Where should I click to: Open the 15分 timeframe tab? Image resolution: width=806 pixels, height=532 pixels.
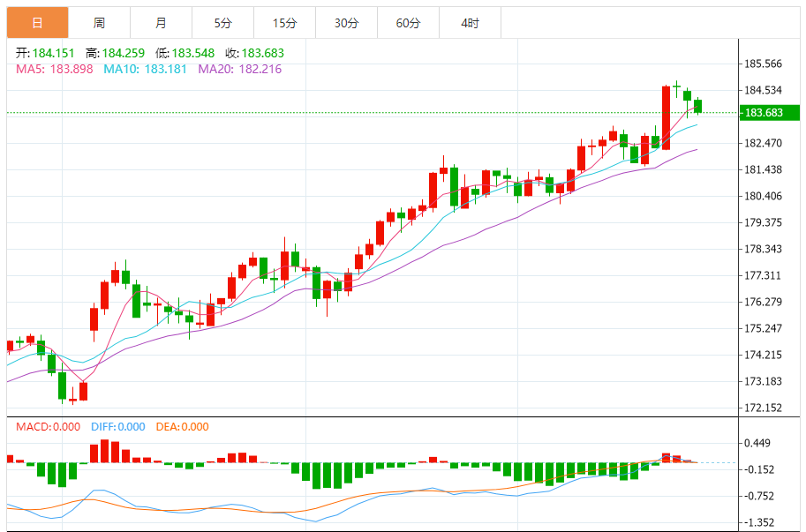(285, 23)
